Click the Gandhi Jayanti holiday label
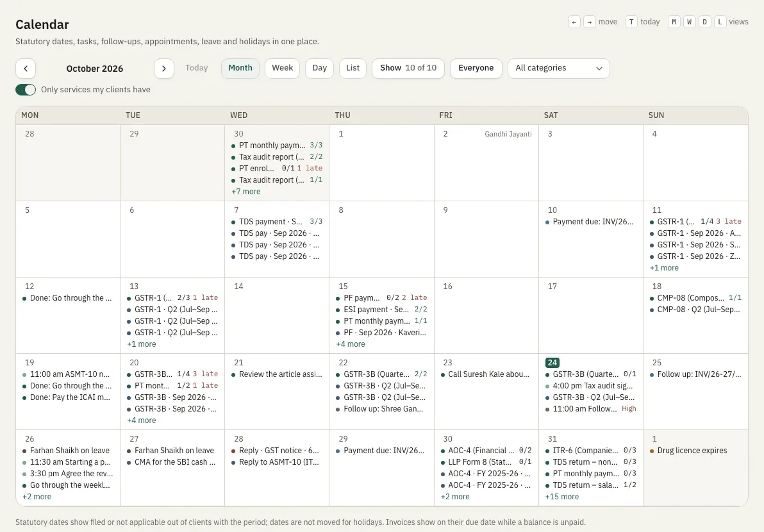Screen dimensions: 764x532 508,134
